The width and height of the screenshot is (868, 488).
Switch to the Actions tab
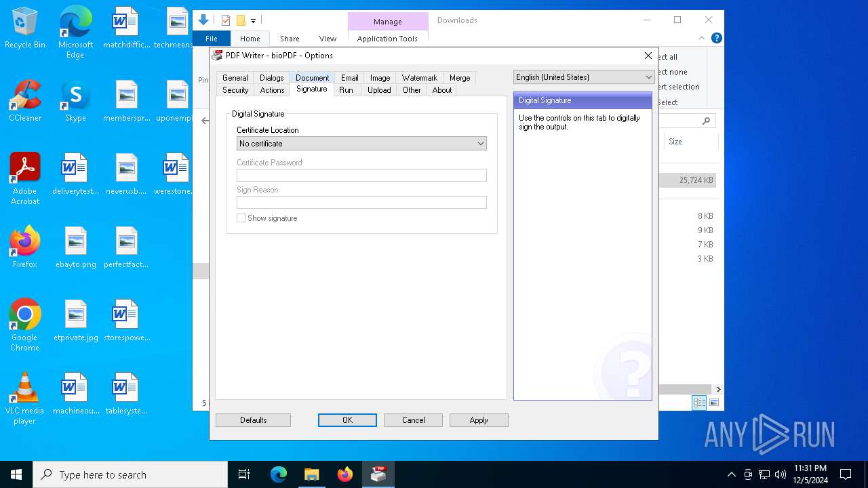[272, 90]
